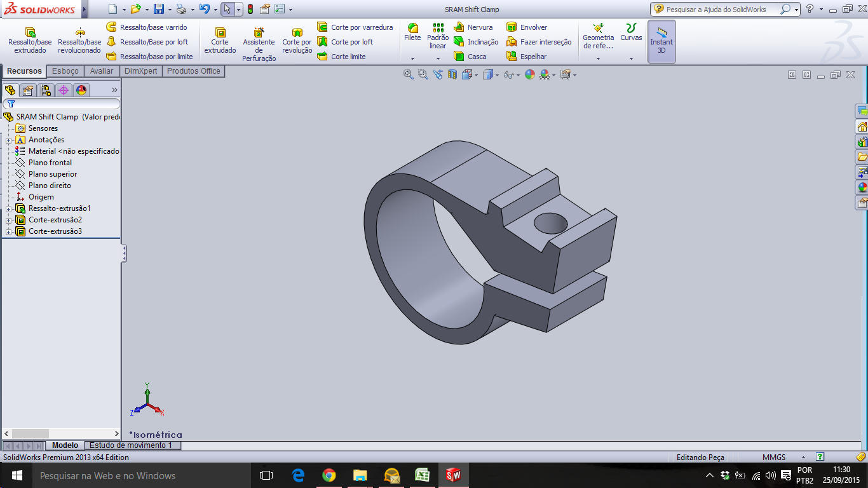
Task: Select Plano superior in the tree
Action: [x=53, y=174]
